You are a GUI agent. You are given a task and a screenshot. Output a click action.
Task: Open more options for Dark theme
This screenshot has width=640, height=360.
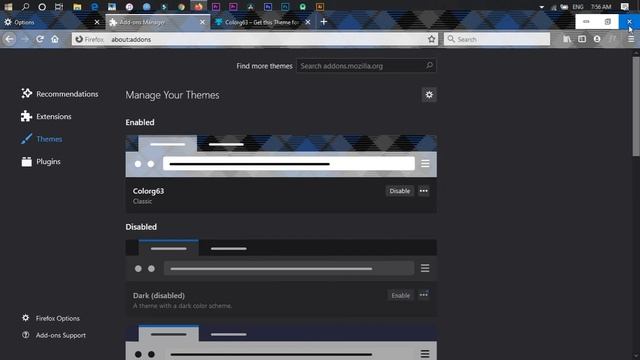tap(424, 295)
